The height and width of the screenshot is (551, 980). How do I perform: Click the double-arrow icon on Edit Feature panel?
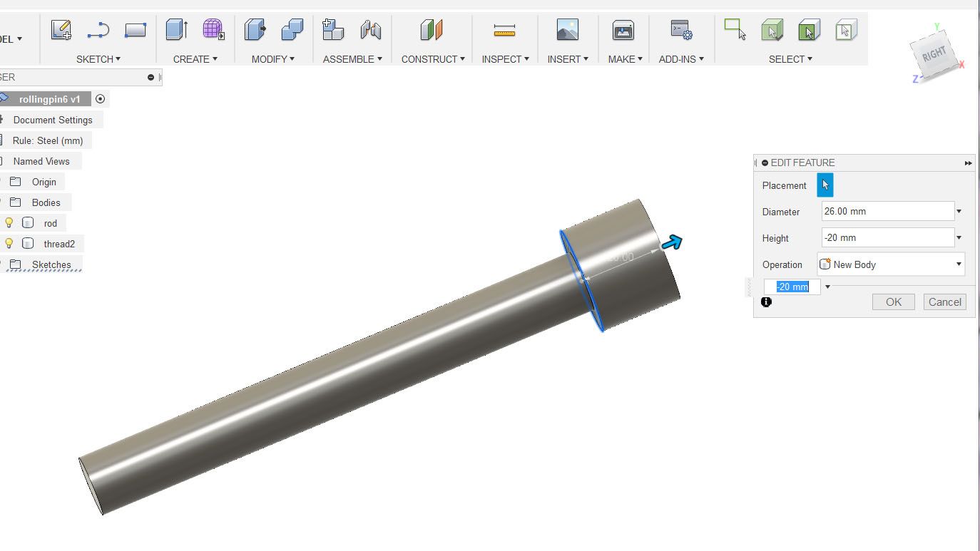968,163
